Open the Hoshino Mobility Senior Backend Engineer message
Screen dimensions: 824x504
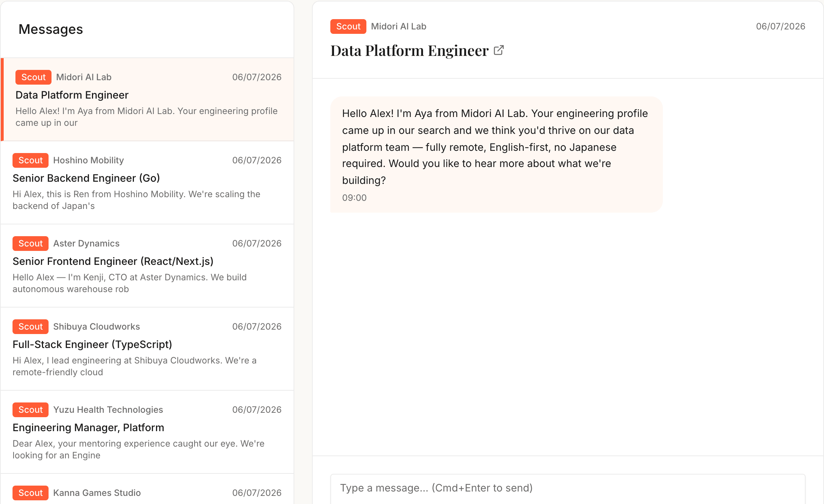click(148, 183)
